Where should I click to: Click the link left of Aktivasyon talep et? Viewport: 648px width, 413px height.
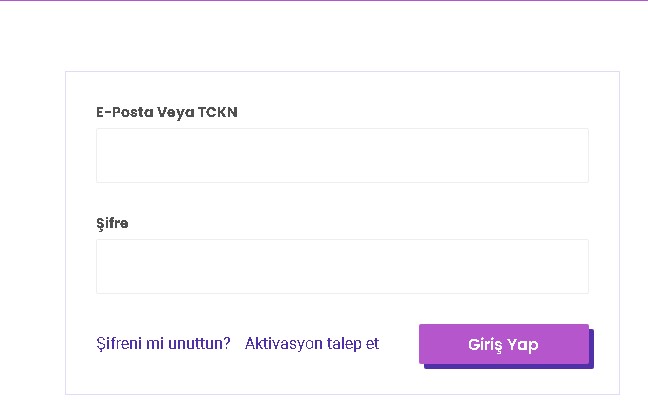click(163, 343)
